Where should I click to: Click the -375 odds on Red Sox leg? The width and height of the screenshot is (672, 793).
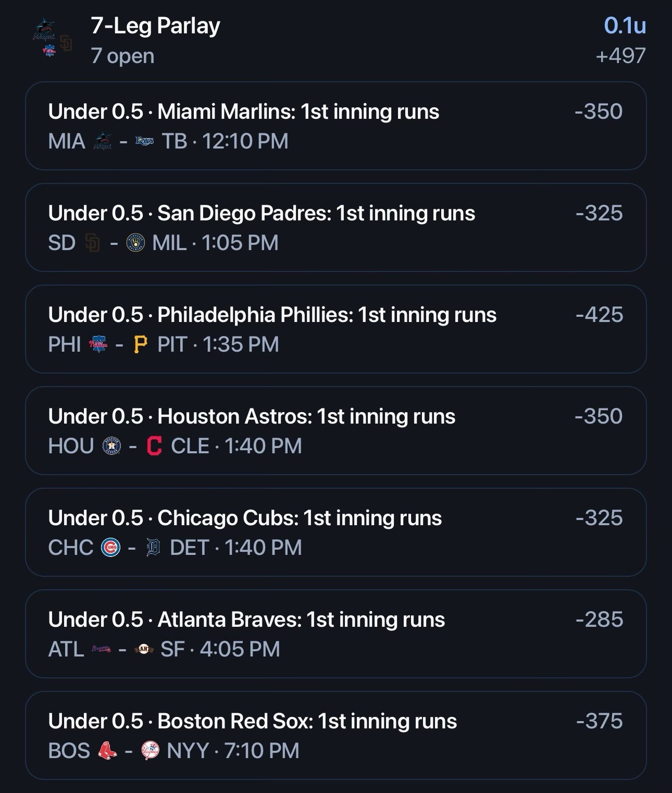(x=600, y=721)
